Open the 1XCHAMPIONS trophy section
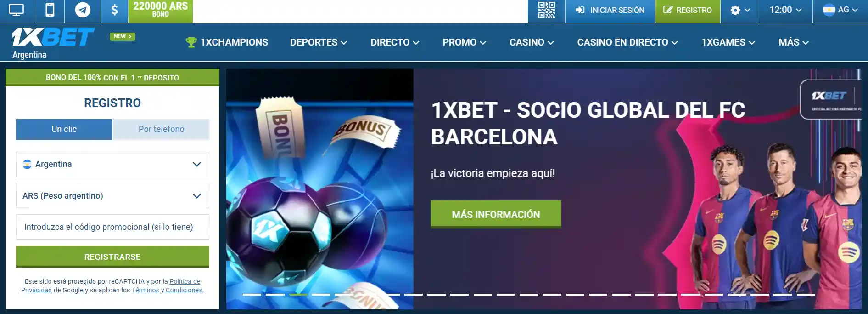868x314 pixels. pyautogui.click(x=227, y=42)
